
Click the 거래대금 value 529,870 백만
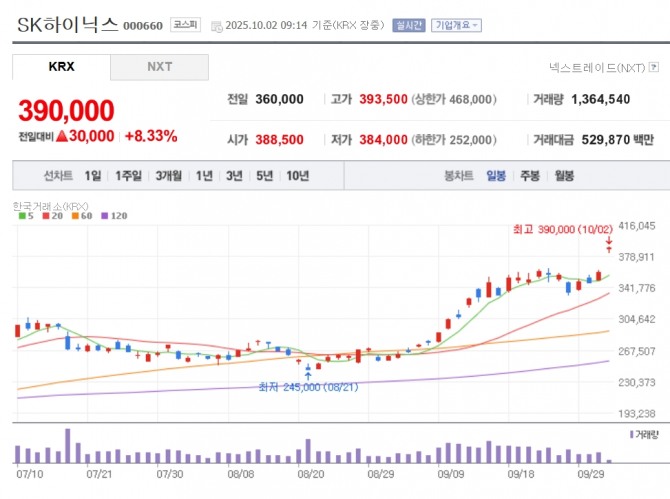click(617, 140)
